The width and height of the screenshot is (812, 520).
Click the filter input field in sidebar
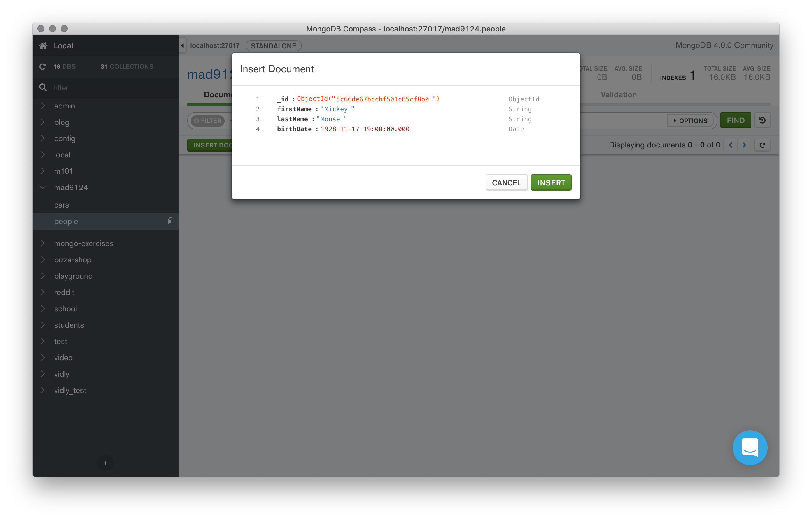click(106, 87)
